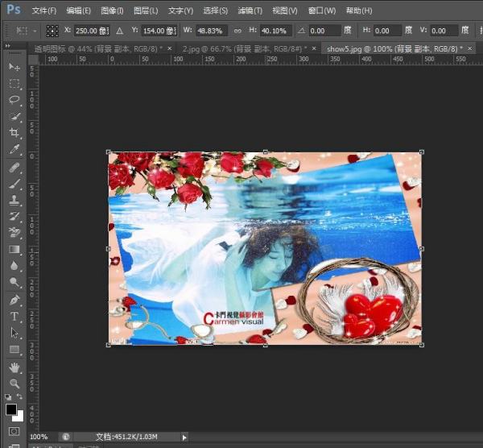Screen dimensions: 483x448
Task: Click the vertical skew V field
Action: (444, 31)
